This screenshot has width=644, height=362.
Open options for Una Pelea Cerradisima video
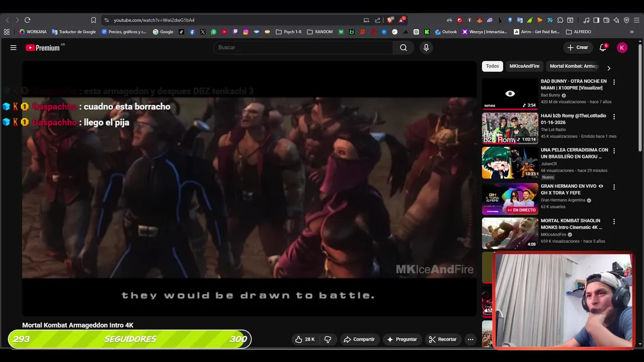coord(614,151)
